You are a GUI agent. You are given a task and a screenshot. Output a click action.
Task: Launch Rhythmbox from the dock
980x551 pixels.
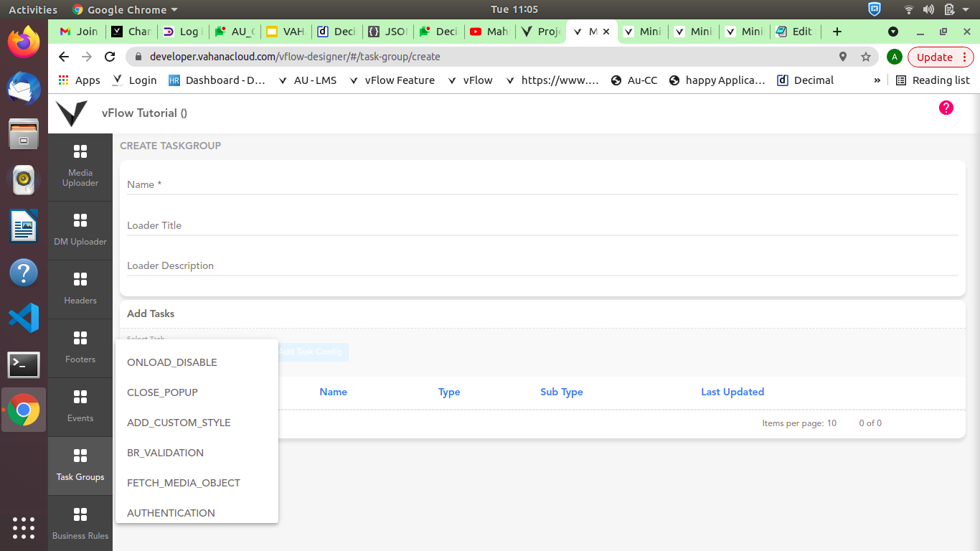(x=24, y=179)
